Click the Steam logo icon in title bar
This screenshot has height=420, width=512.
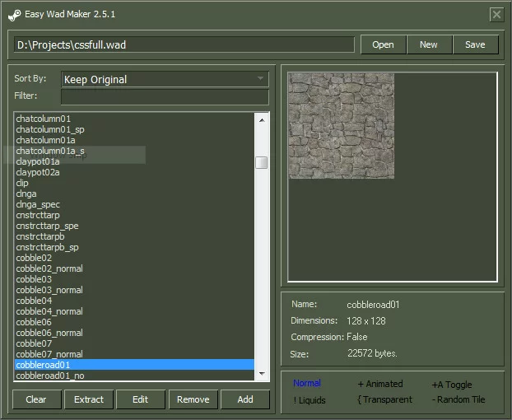14,14
